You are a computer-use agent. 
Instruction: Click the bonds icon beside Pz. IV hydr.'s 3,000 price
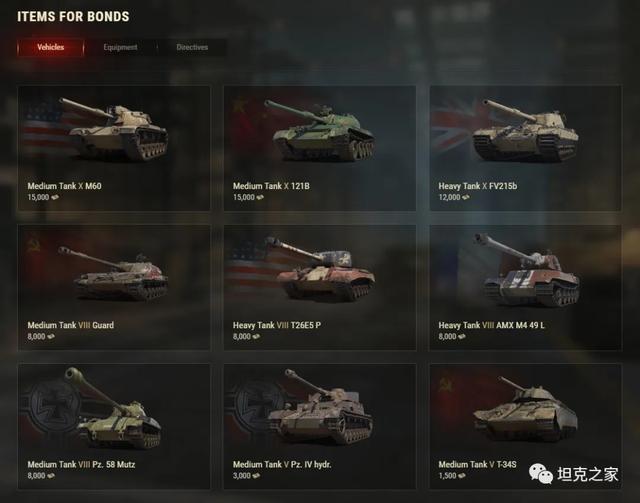(256, 476)
